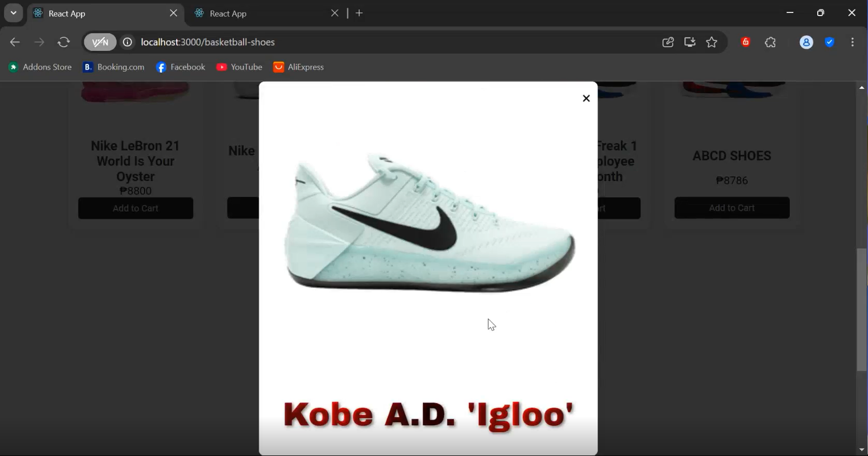The width and height of the screenshot is (868, 456).
Task: Click the scrollbar down arrow
Action: 862,450
